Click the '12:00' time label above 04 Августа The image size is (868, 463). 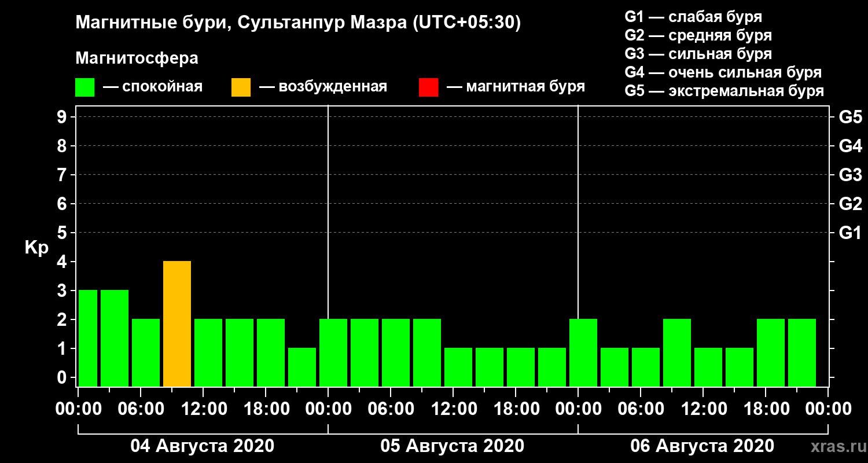click(203, 409)
